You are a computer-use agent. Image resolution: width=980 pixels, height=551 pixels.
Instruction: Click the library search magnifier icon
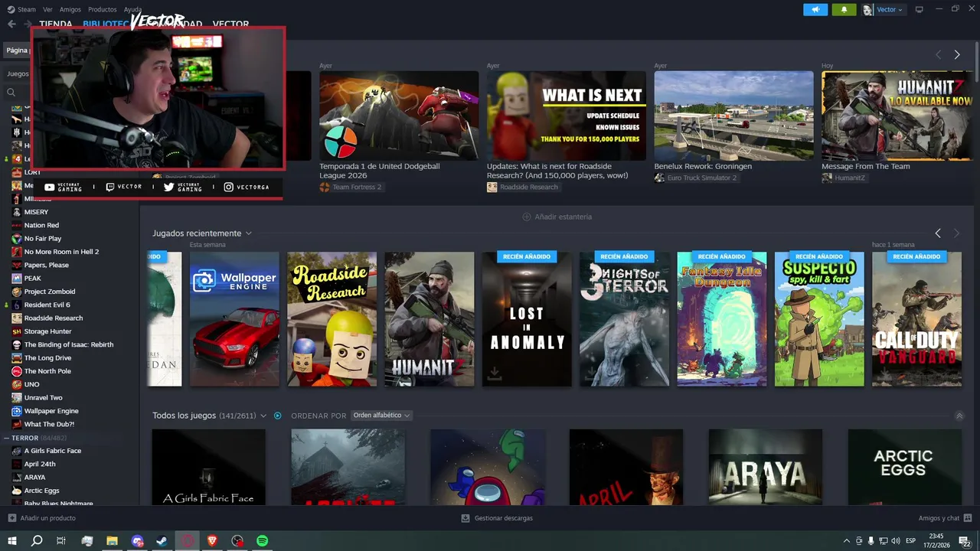[11, 92]
